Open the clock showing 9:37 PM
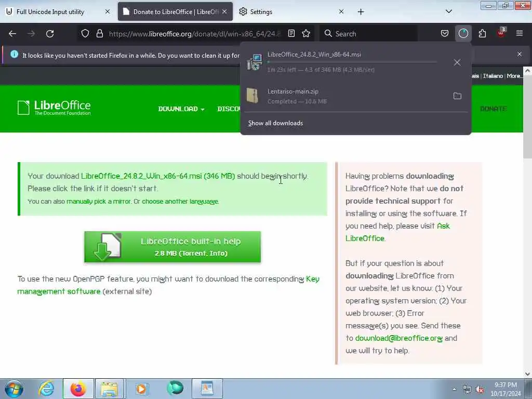 point(506,389)
